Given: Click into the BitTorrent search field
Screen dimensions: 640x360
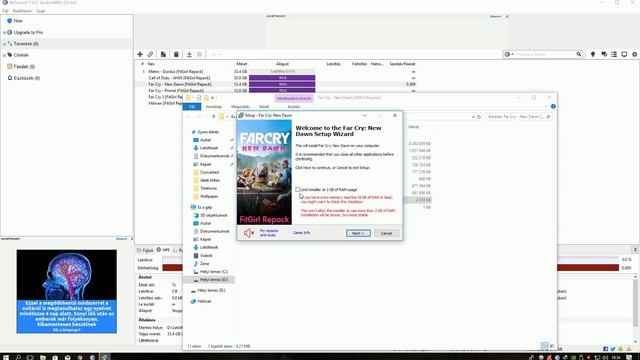Looking at the screenshot, I should [545, 54].
